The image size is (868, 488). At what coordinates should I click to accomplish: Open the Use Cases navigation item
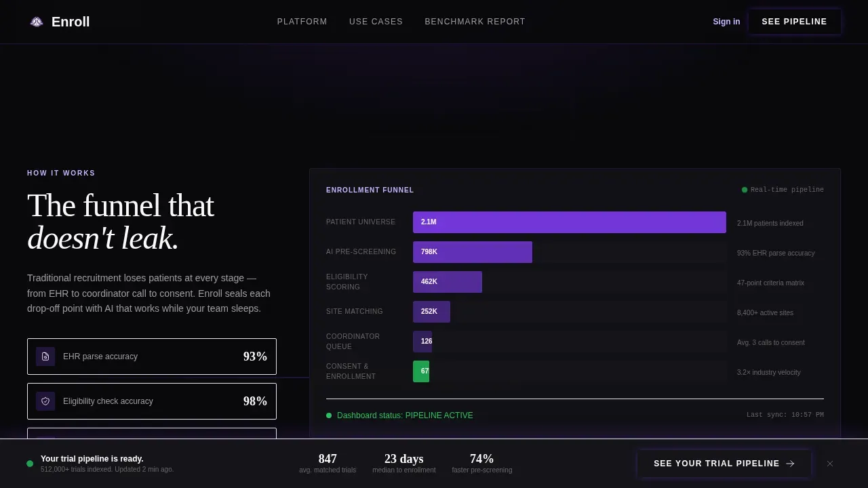coord(376,22)
